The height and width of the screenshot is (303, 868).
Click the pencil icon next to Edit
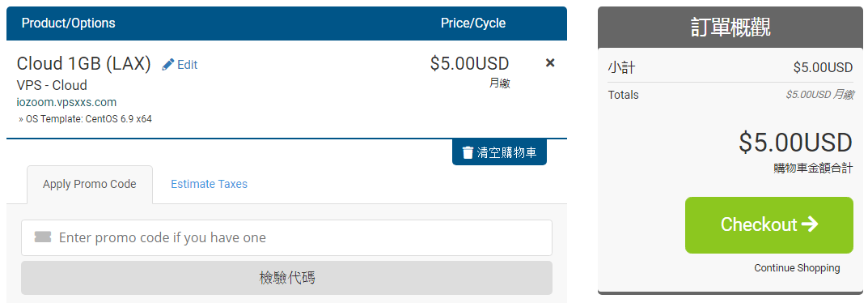[x=167, y=65]
